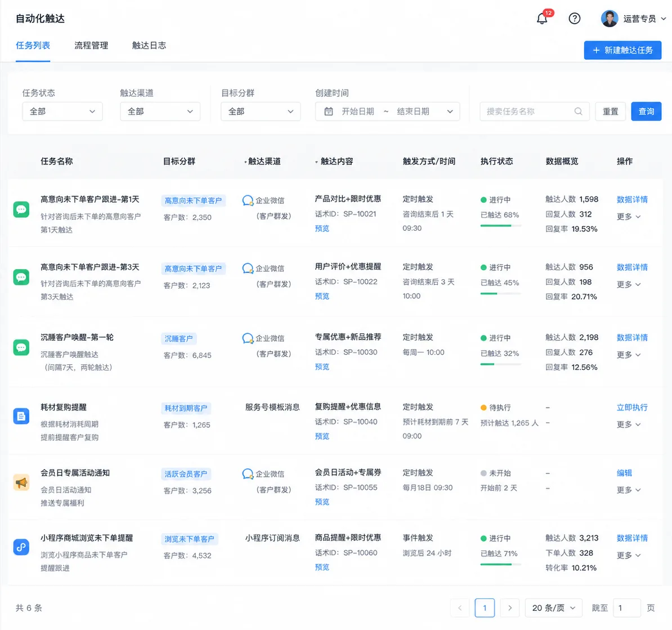Viewport: 672px width, 630px height.
Task: Click the 新建触达任务 button
Action: [x=622, y=50]
